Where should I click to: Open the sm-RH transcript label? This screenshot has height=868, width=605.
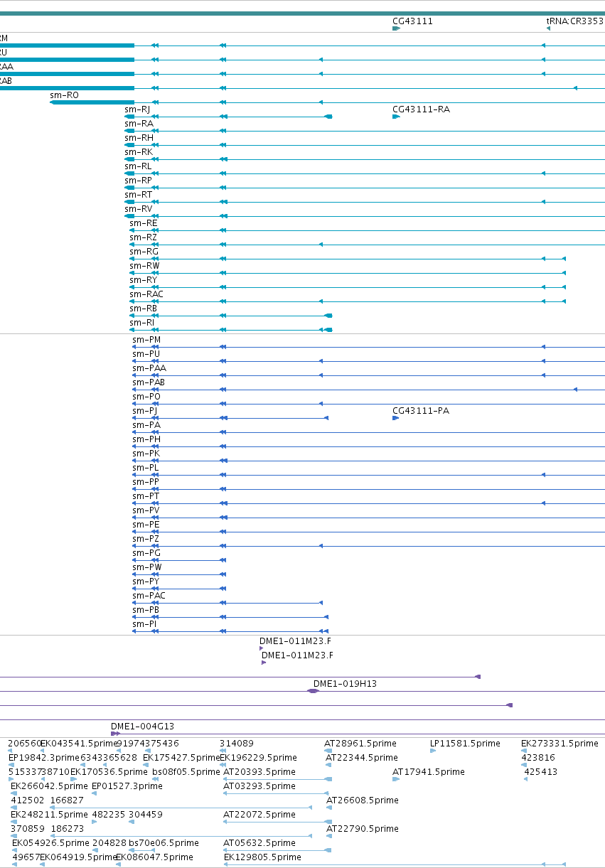[x=139, y=138]
